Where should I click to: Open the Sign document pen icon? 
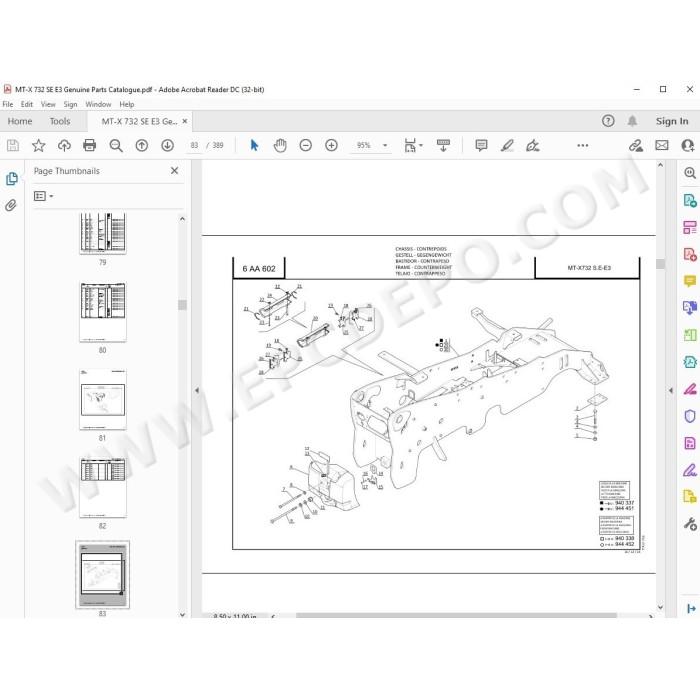[x=533, y=145]
